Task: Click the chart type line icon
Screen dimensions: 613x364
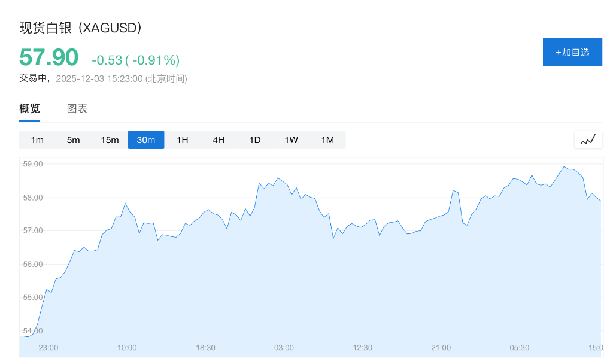Action: click(x=588, y=139)
